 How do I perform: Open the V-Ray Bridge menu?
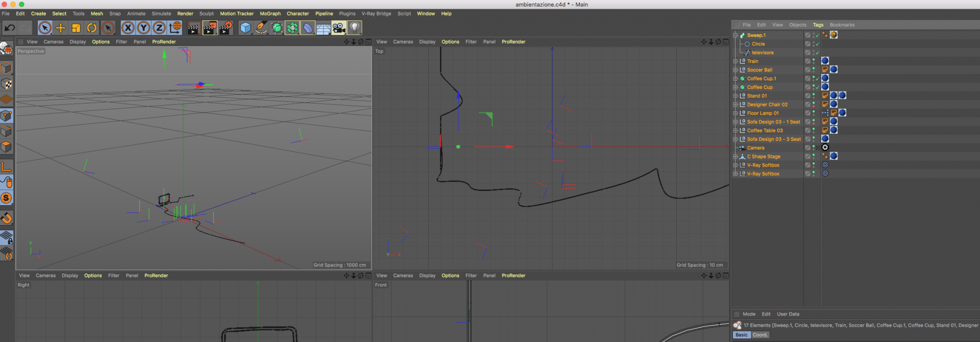376,14
